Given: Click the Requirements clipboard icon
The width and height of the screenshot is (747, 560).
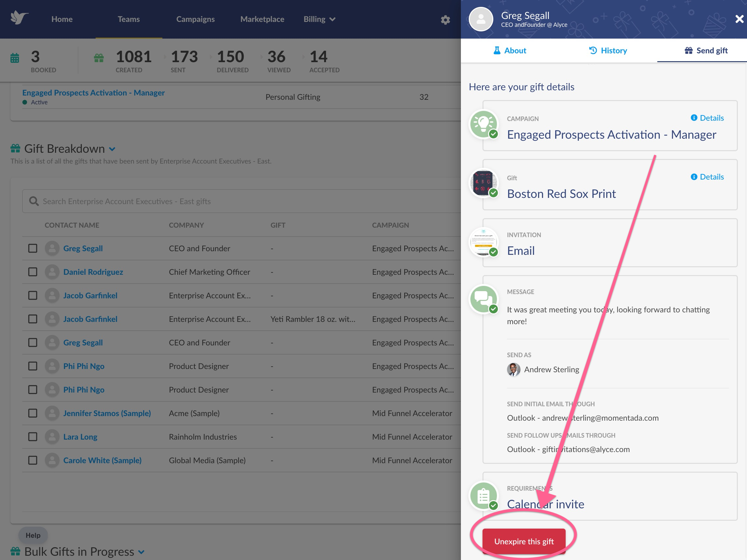Looking at the screenshot, I should (x=483, y=496).
